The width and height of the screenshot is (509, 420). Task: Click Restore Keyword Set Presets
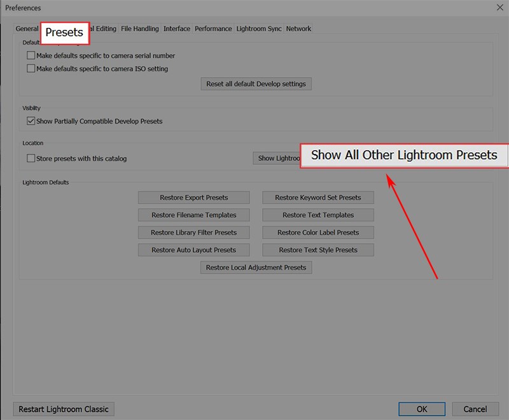(318, 197)
